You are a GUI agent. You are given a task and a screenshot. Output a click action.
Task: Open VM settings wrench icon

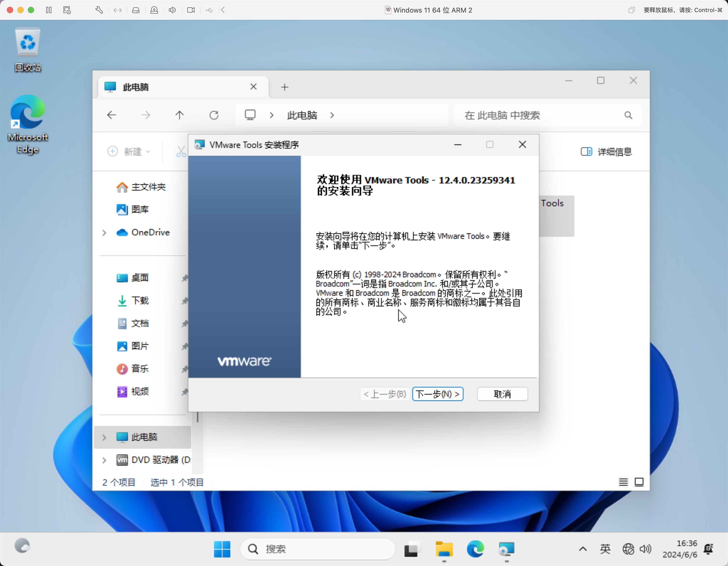point(99,10)
